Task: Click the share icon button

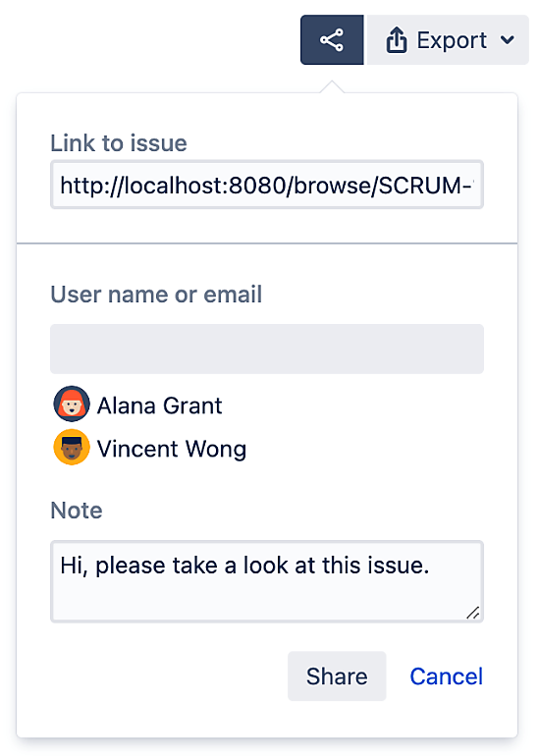Action: (332, 40)
